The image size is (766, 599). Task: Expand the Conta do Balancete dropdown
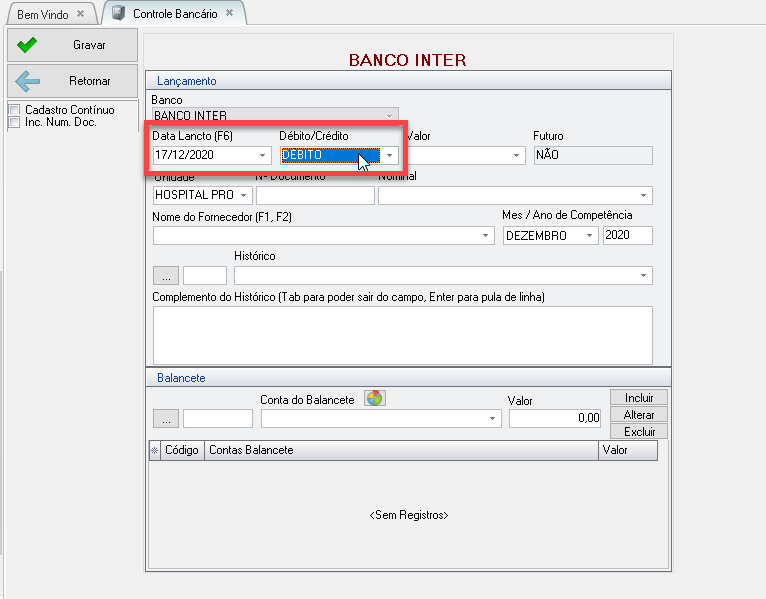click(x=492, y=418)
